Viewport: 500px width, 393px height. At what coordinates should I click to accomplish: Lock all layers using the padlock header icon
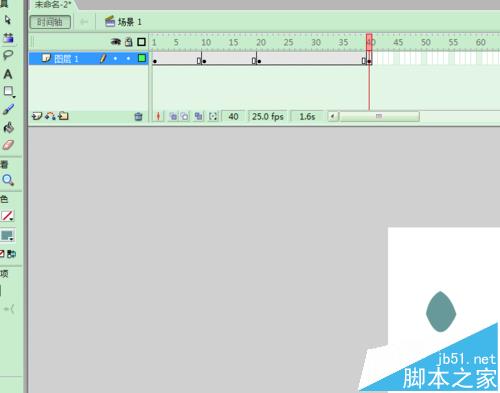click(x=129, y=42)
